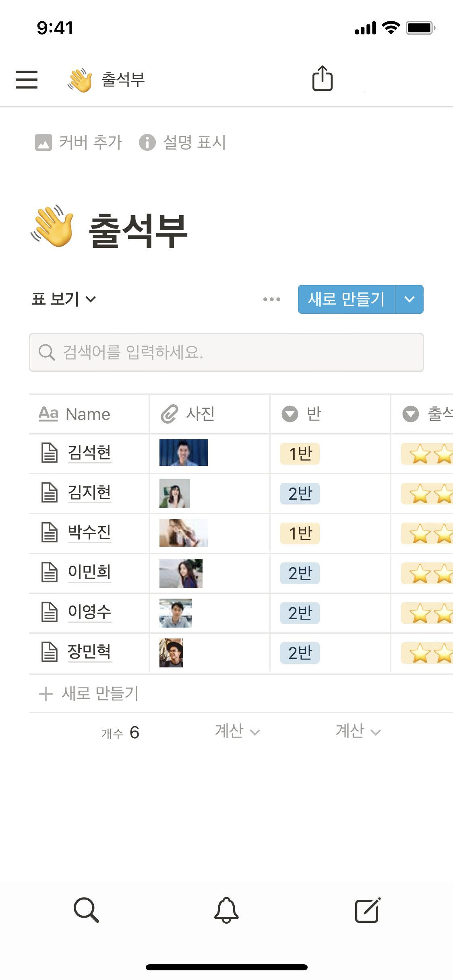Open the hamburger sidebar menu
The image size is (453, 980).
click(27, 79)
